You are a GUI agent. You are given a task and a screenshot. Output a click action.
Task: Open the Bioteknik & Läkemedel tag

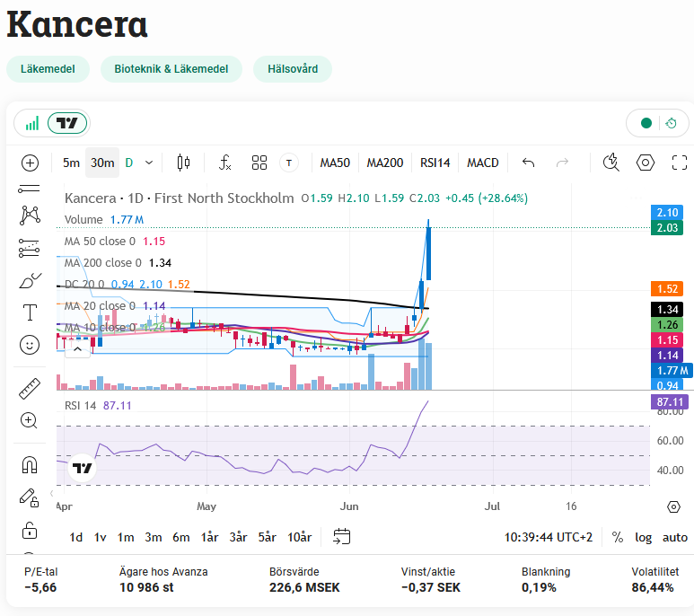click(x=171, y=69)
